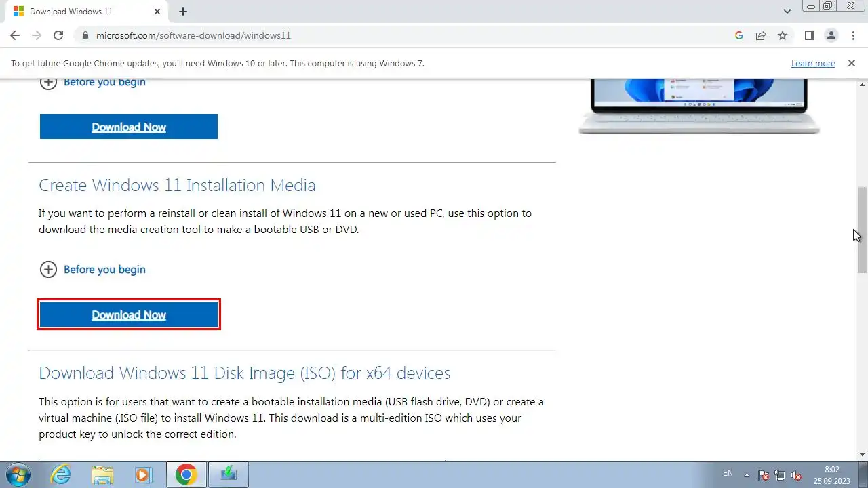Screen dimensions: 868x488
Task: Click the Action Center flag tray icon
Action: point(764,474)
